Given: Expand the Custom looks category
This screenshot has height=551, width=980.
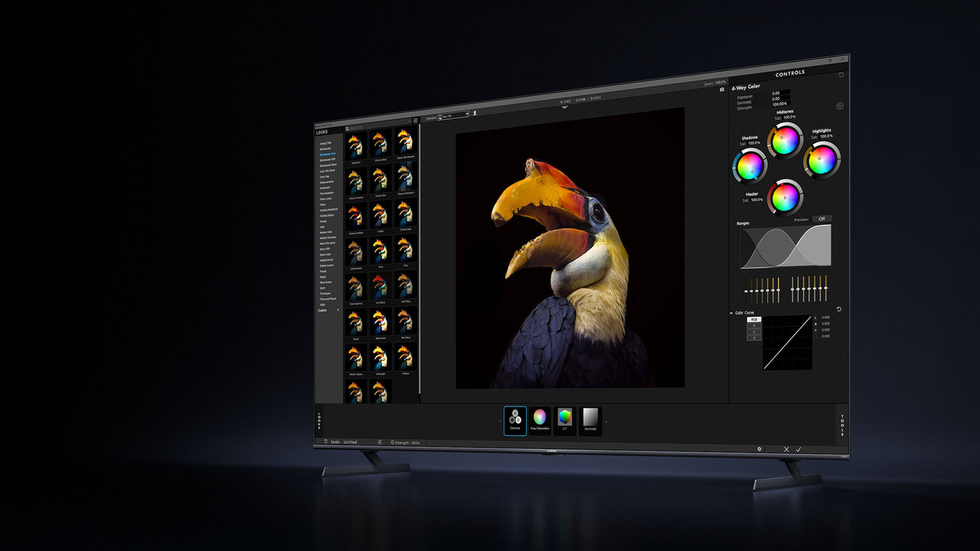Looking at the screenshot, I should click(338, 311).
